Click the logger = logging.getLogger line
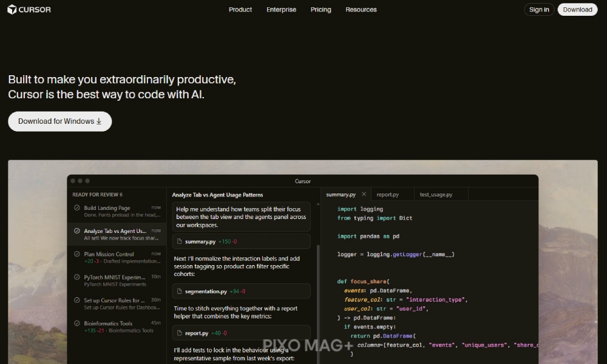 pos(396,254)
